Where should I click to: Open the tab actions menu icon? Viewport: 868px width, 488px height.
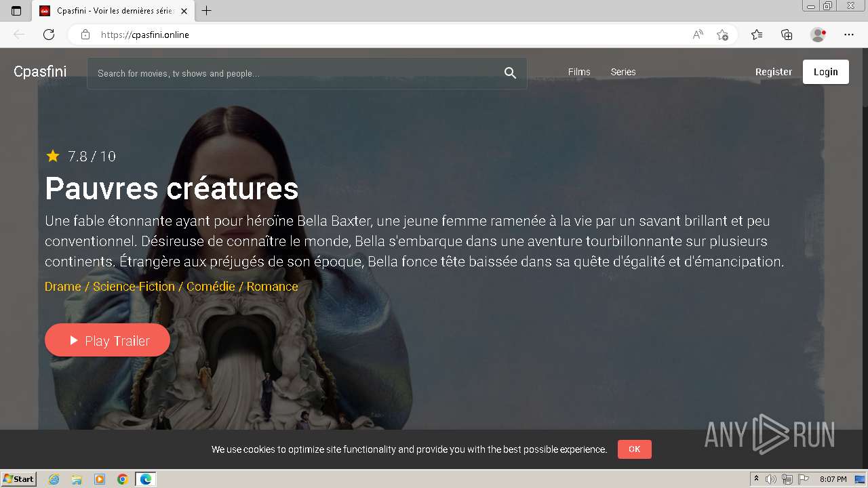(16, 11)
